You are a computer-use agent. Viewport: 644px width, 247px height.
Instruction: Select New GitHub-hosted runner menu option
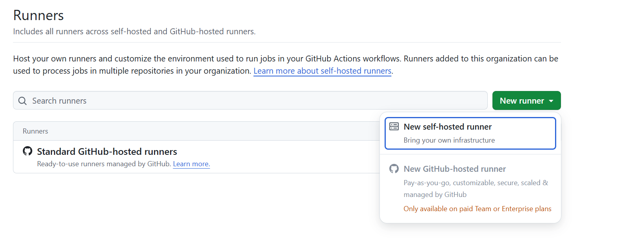tap(470, 189)
